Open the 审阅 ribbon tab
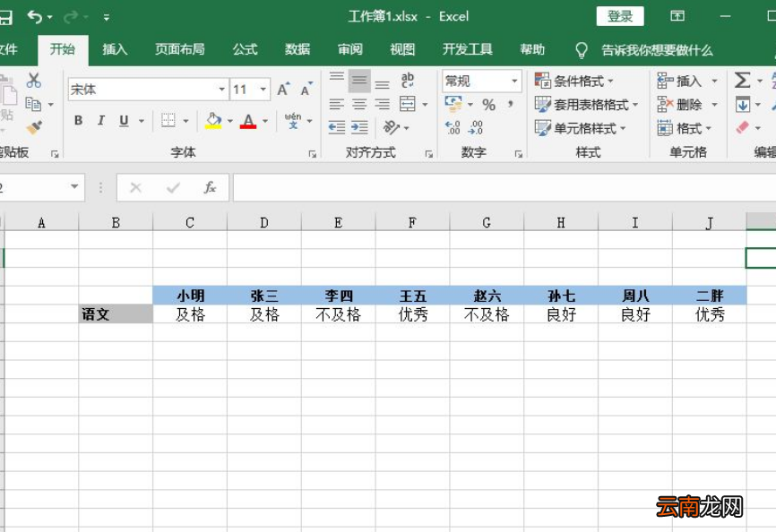Image resolution: width=776 pixels, height=532 pixels. [x=350, y=49]
